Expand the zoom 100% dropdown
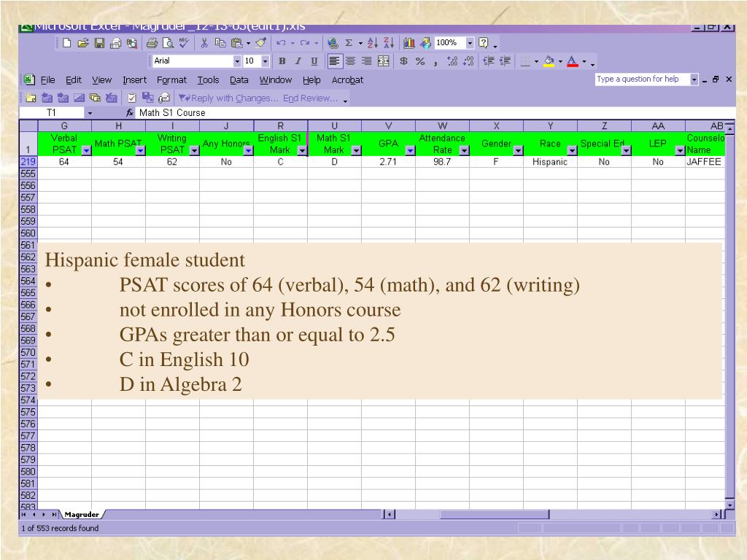The image size is (747, 560). 470,43
